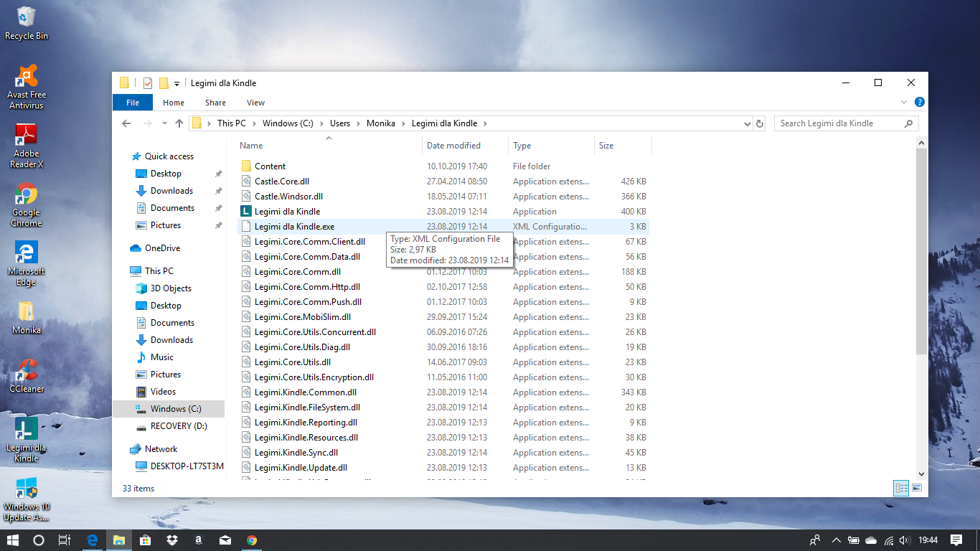The image size is (980, 551).
Task: Select Windows 10 Update Assistant desktop icon
Action: click(x=27, y=499)
